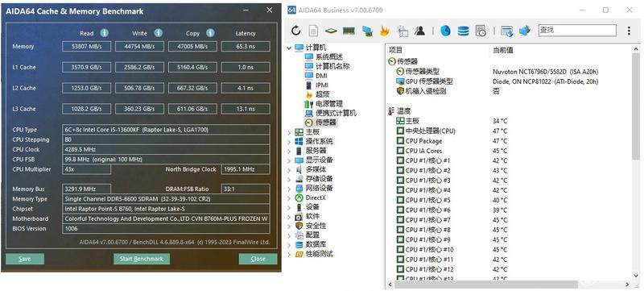Expand the DirectX tree node
644x291 pixels.
289,197
